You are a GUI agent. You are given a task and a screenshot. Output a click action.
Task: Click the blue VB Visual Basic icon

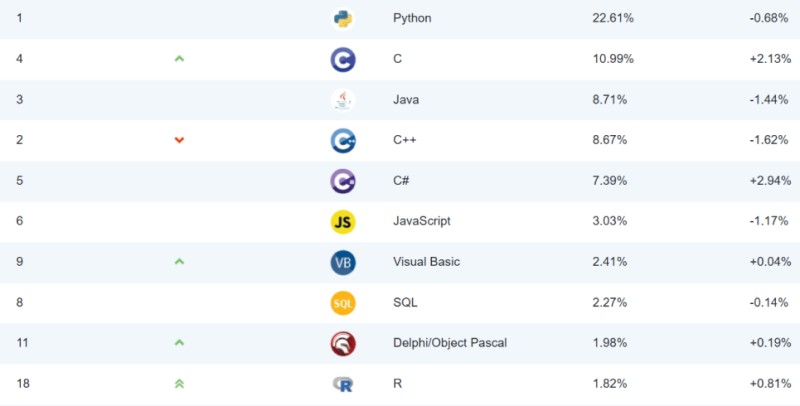[x=343, y=263]
